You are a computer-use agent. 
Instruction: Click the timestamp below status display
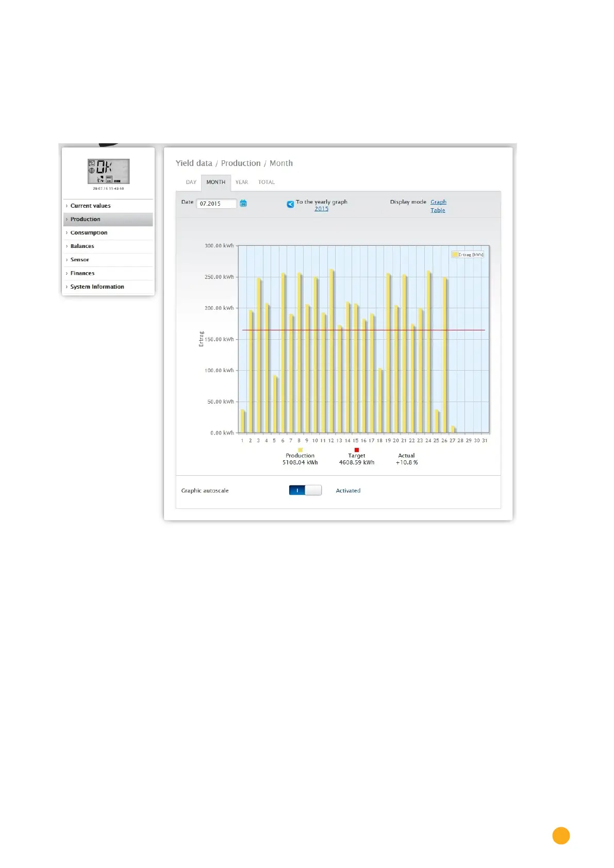click(x=108, y=188)
